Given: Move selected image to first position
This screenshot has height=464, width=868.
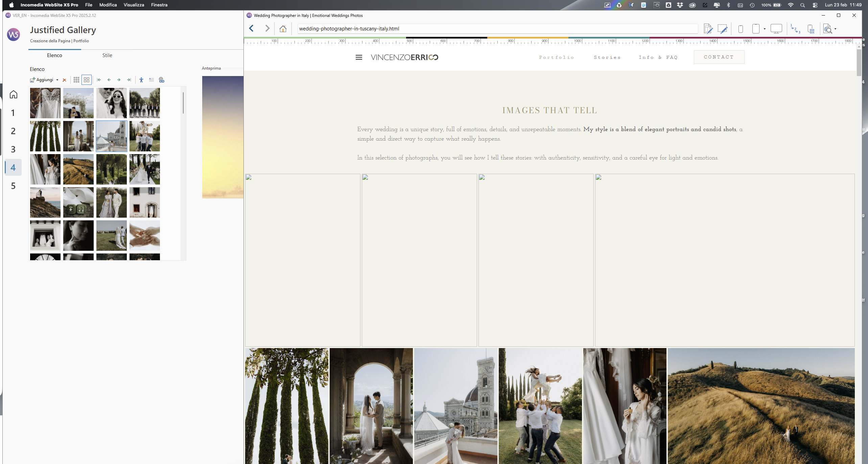Looking at the screenshot, I should click(99, 80).
